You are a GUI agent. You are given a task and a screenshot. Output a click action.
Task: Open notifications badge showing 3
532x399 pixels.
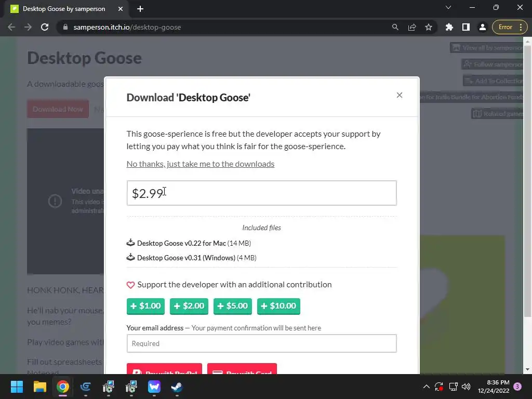[517, 387]
